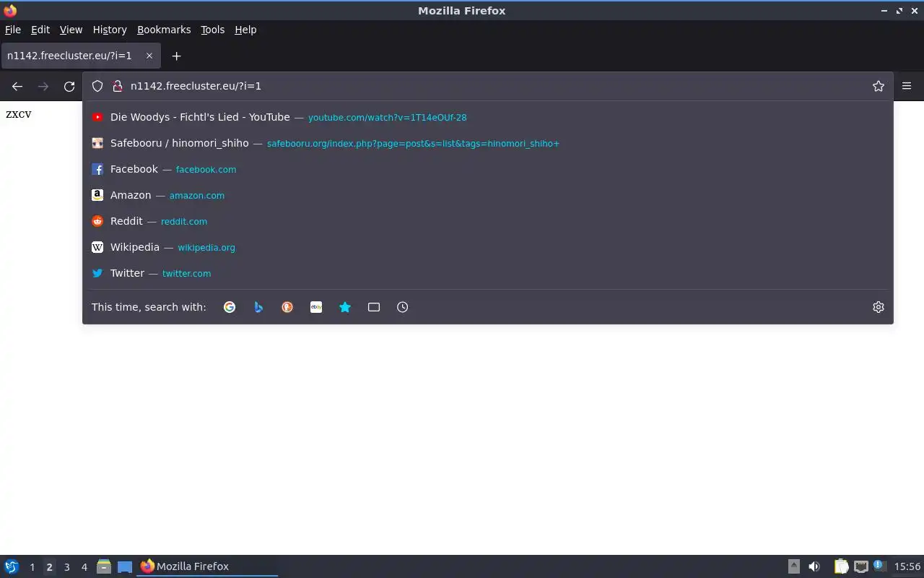The height and width of the screenshot is (578, 924).
Task: Choose 'Die Woodys - Fichtl's Lied - YouTube' suggestion
Action: (x=488, y=117)
